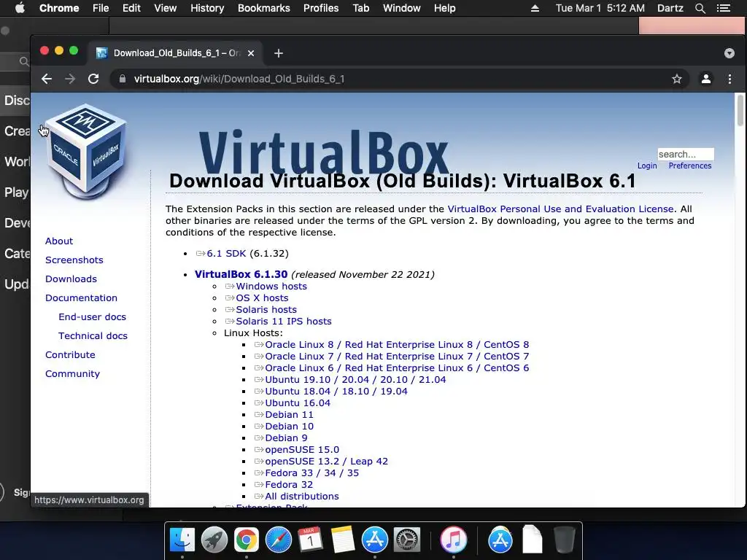
Task: Open a new tab with the plus button
Action: coord(279,53)
